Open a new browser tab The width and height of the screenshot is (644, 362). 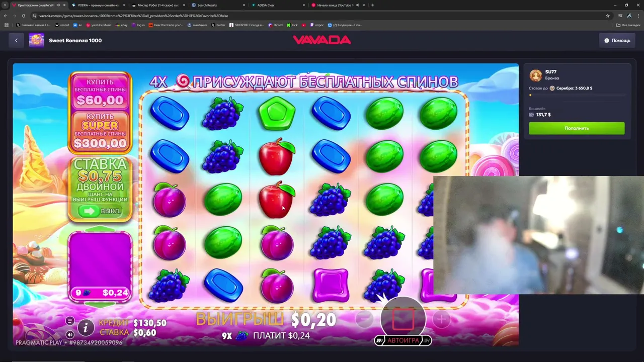(x=372, y=5)
